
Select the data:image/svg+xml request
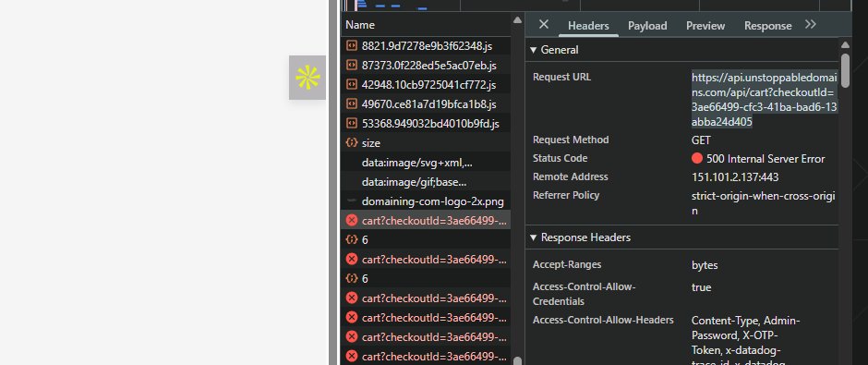point(425,163)
